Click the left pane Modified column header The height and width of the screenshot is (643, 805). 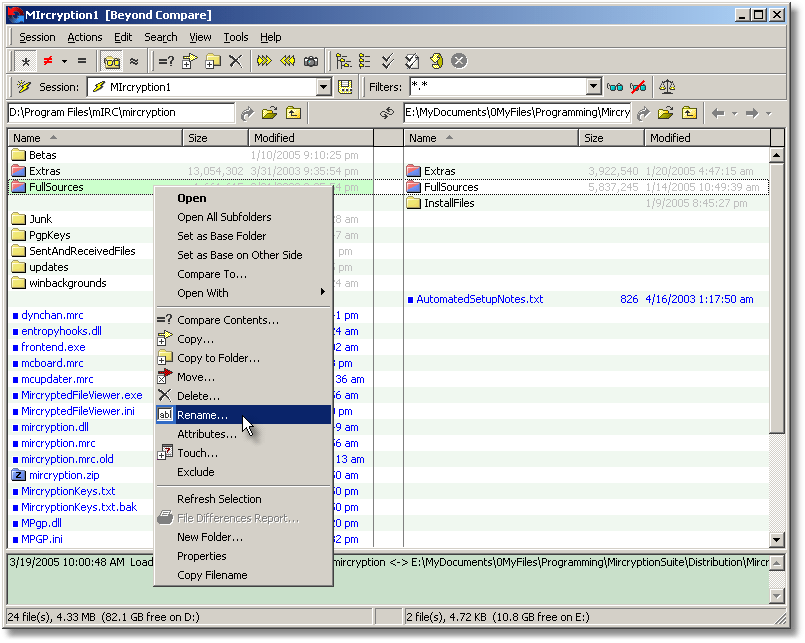(311, 138)
